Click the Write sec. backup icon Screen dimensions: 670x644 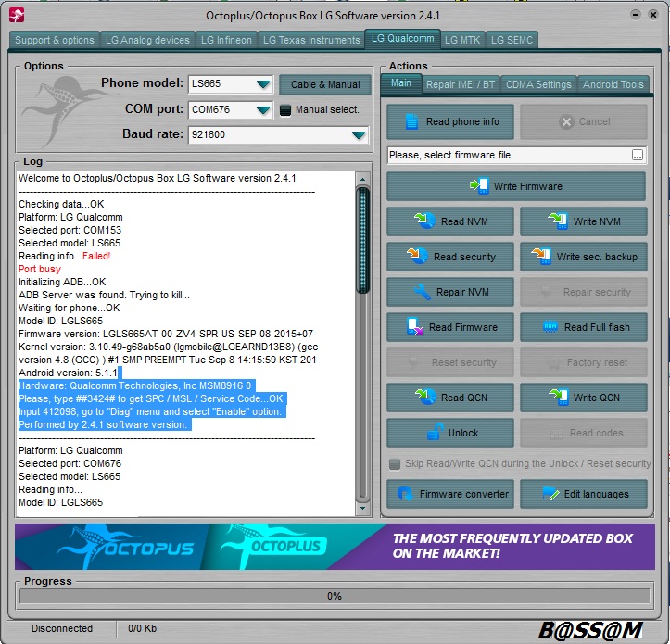pyautogui.click(x=541, y=256)
